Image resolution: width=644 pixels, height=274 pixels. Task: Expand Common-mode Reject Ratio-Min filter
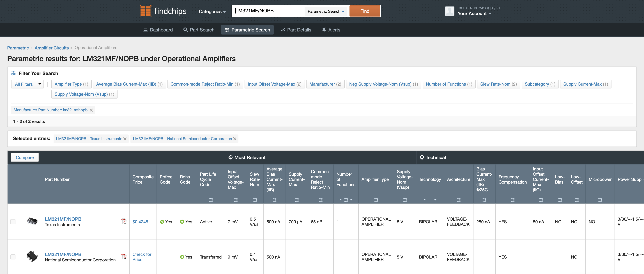pyautogui.click(x=205, y=84)
